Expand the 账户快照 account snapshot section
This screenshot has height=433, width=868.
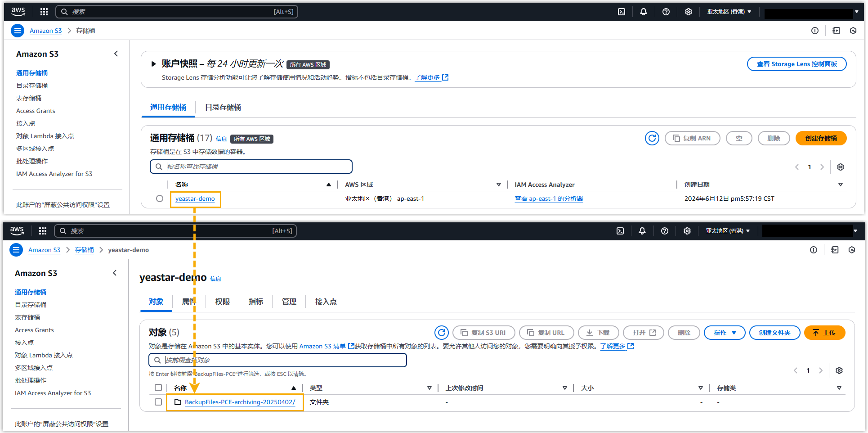pyautogui.click(x=153, y=64)
